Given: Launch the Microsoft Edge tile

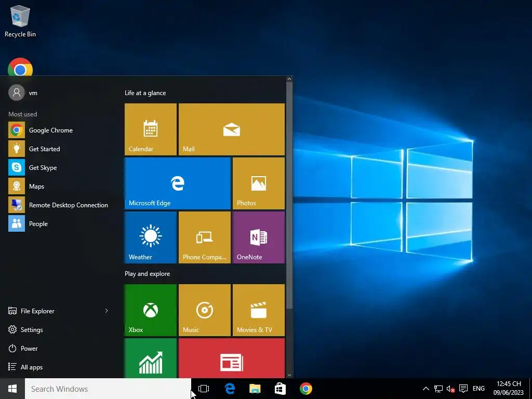Looking at the screenshot, I should click(178, 183).
